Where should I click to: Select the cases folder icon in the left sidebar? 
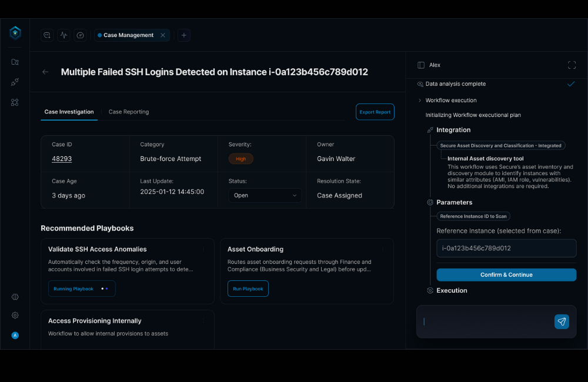click(x=15, y=62)
